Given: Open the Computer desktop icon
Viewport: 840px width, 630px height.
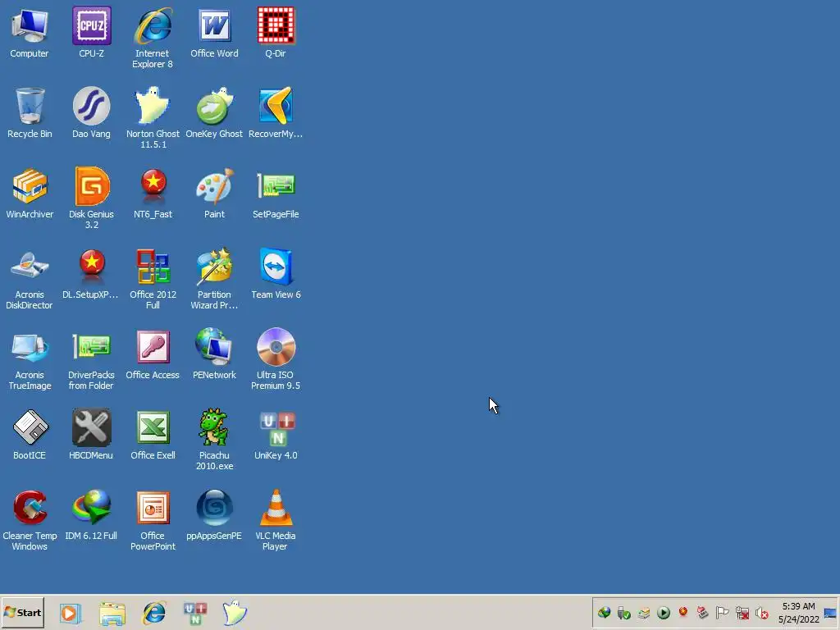Looking at the screenshot, I should (30, 32).
